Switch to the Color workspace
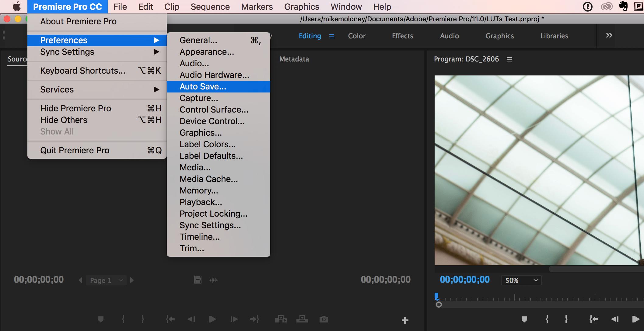 357,36
